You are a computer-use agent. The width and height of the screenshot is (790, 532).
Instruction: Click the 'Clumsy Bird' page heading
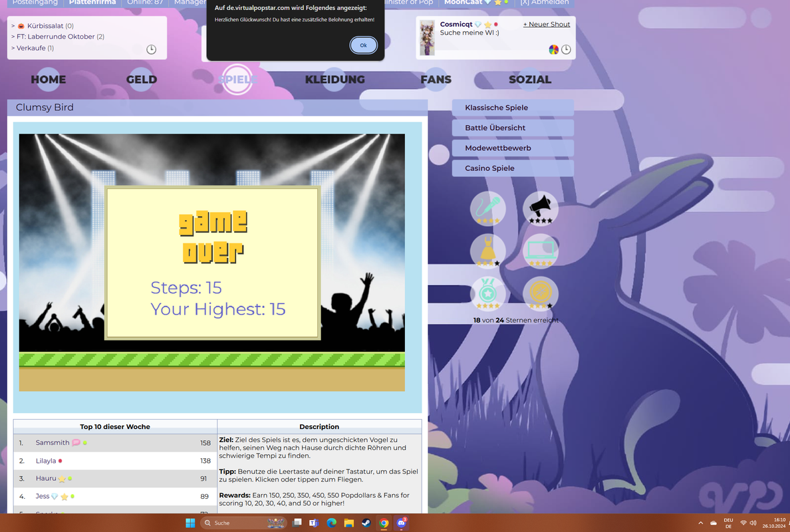pos(45,107)
